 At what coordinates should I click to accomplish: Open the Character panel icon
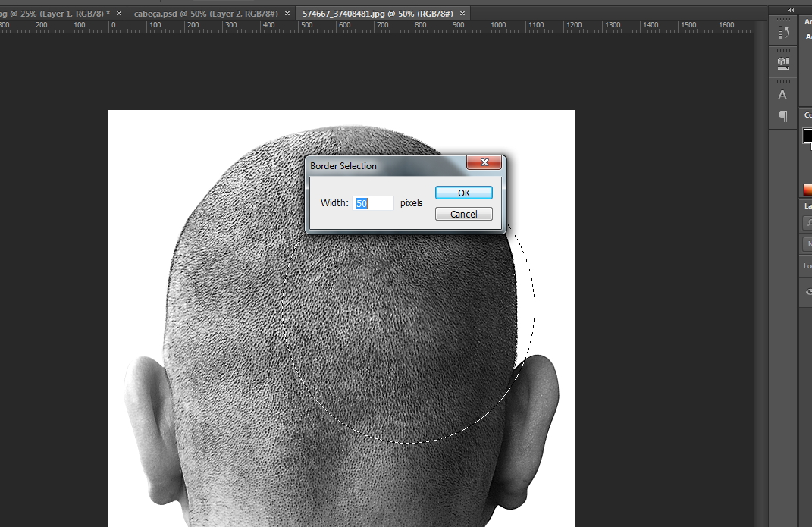tap(783, 95)
